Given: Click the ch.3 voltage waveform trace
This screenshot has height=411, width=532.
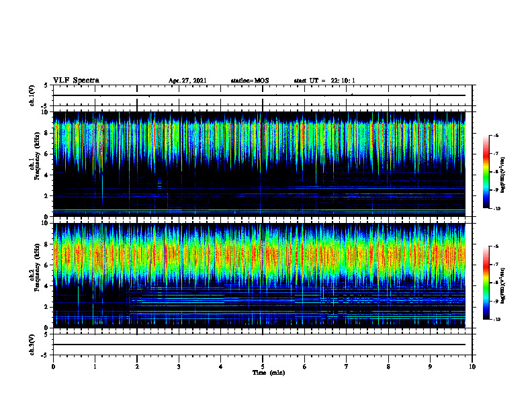Looking at the screenshot, I should pyautogui.click(x=259, y=345).
